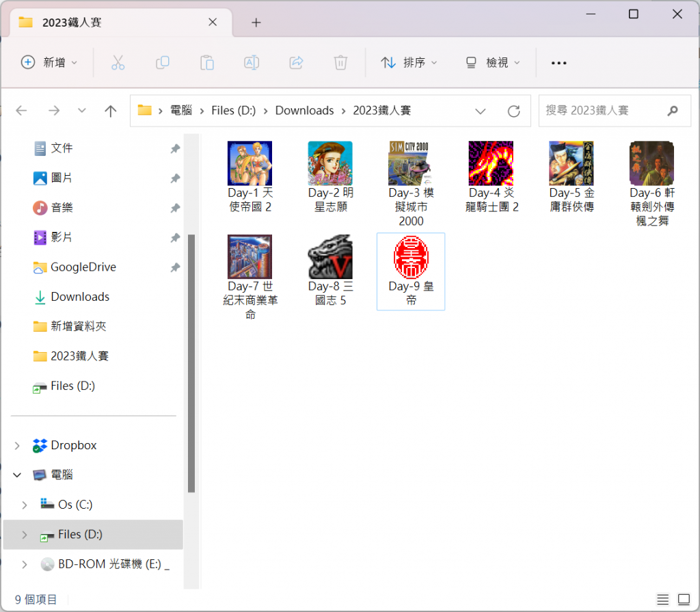Expand the Dropbox tree node
700x612 pixels.
pyautogui.click(x=17, y=445)
